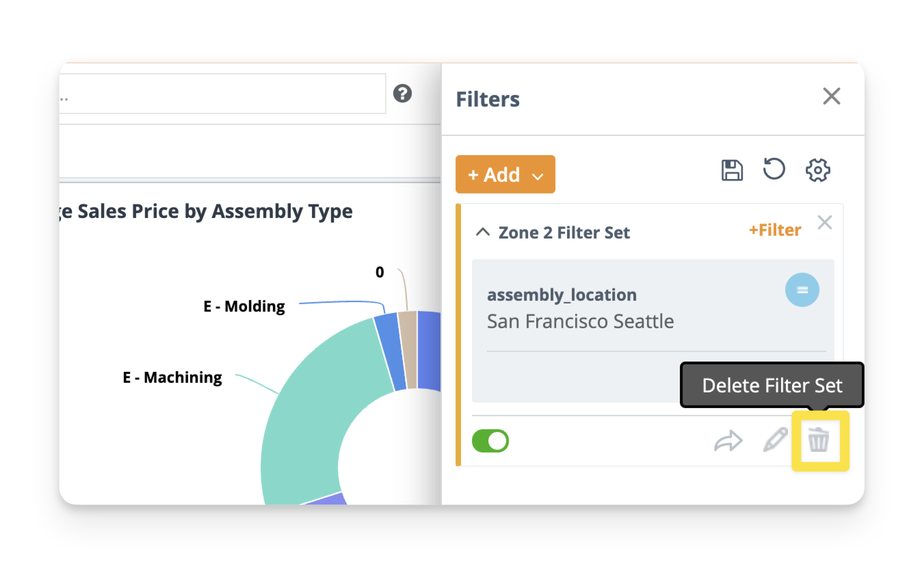Save filters using the floppy disk icon

(x=732, y=170)
